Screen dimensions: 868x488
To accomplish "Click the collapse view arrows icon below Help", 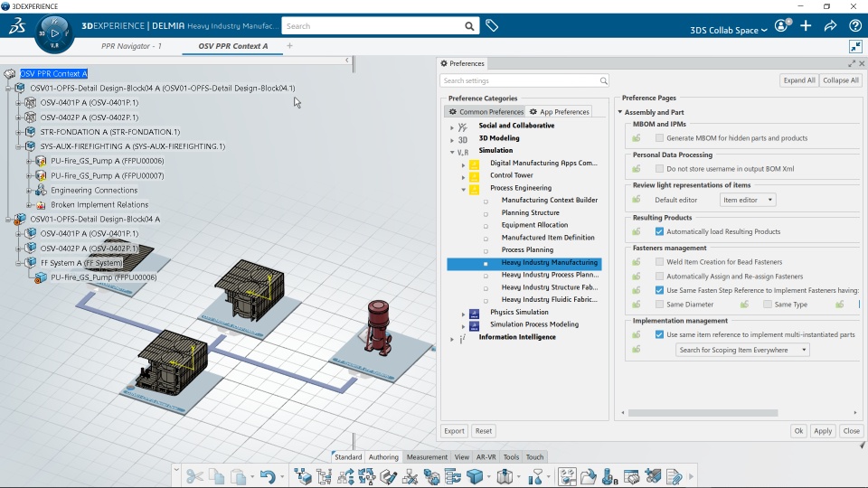I will coord(855,46).
